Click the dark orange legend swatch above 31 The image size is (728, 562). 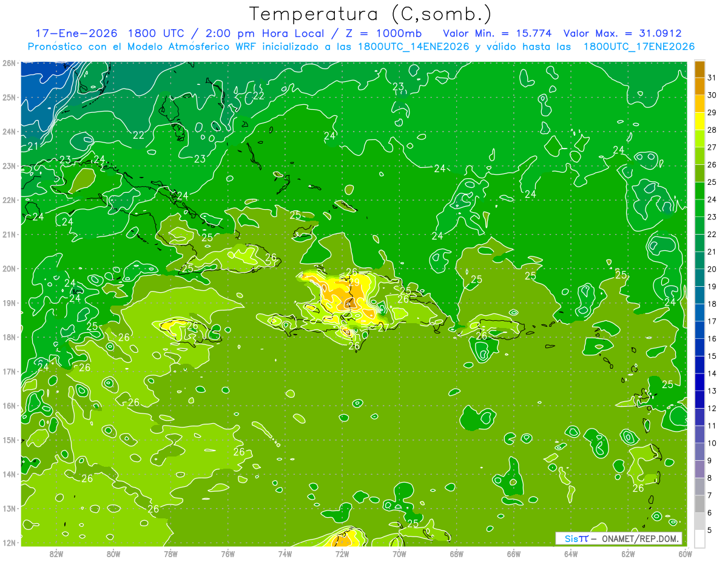click(x=699, y=70)
